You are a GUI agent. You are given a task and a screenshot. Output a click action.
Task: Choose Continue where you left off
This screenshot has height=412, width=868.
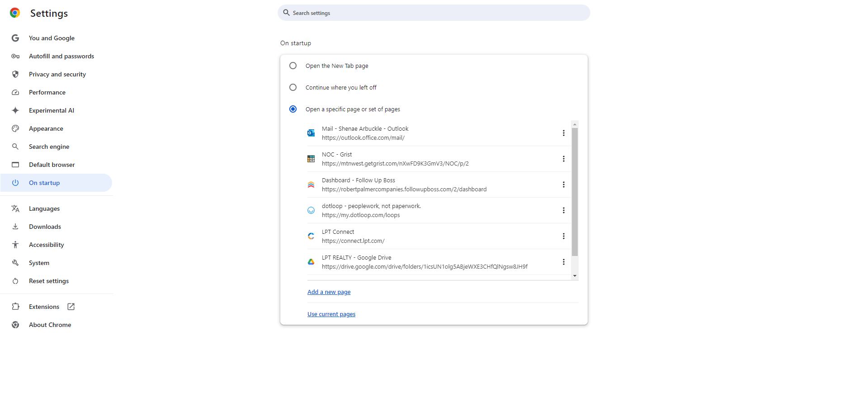[x=293, y=87]
